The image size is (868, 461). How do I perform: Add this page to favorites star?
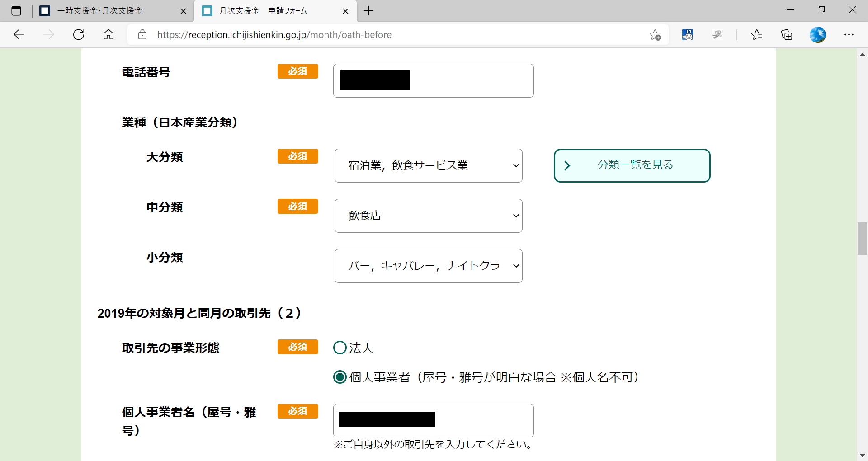pyautogui.click(x=655, y=35)
